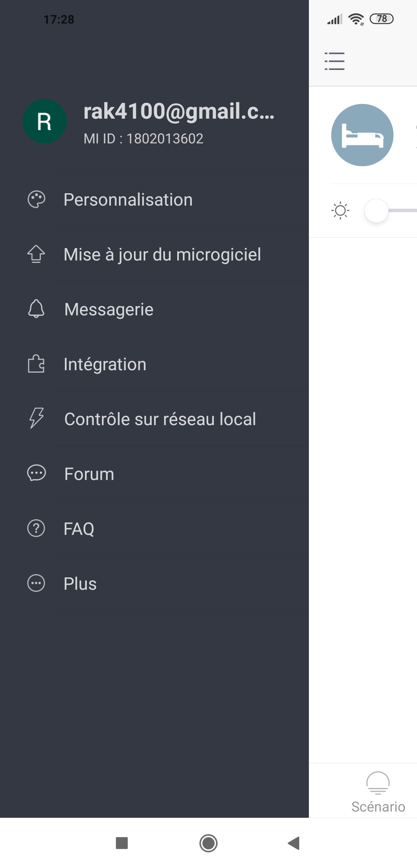Tap the rak4100 account email

click(179, 111)
